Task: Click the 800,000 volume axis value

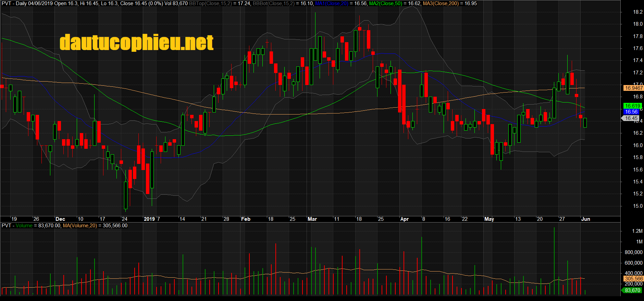Action: [x=633, y=252]
